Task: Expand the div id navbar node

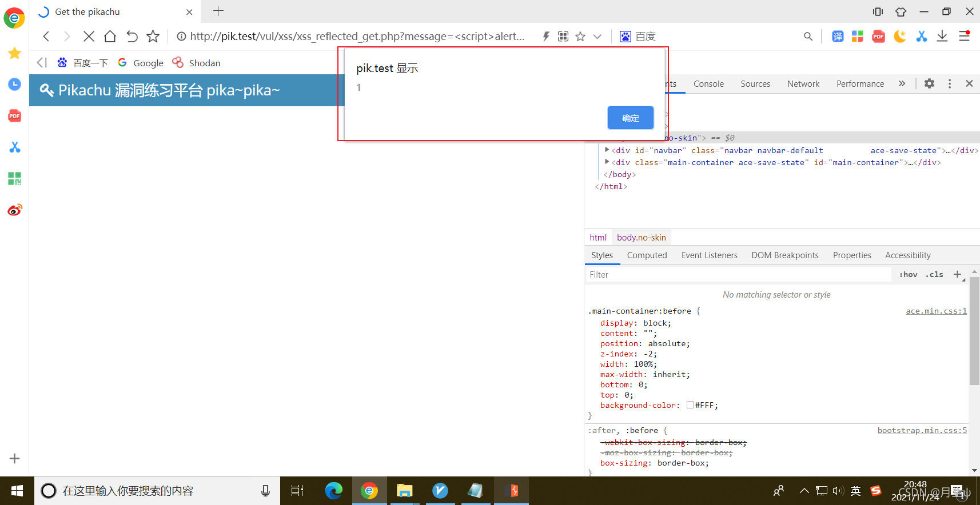Action: pos(607,150)
